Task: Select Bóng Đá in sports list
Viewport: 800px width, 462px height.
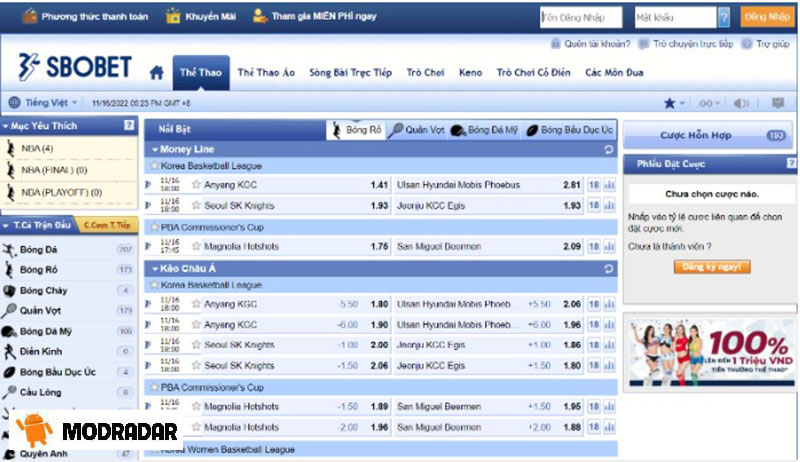Action: pos(68,249)
